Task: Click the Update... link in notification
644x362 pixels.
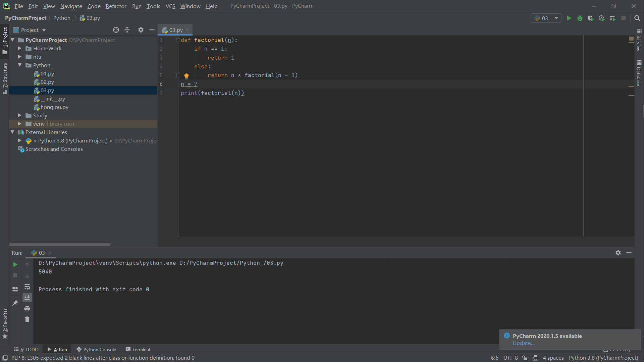Action: coord(523,343)
